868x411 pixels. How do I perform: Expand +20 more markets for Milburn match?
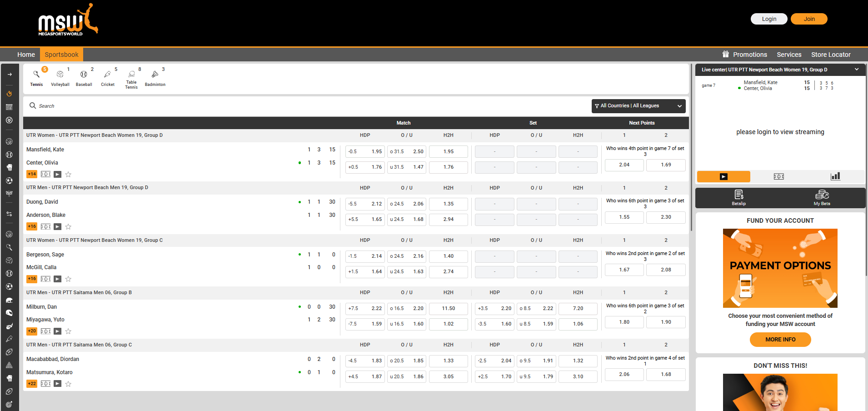(x=32, y=331)
